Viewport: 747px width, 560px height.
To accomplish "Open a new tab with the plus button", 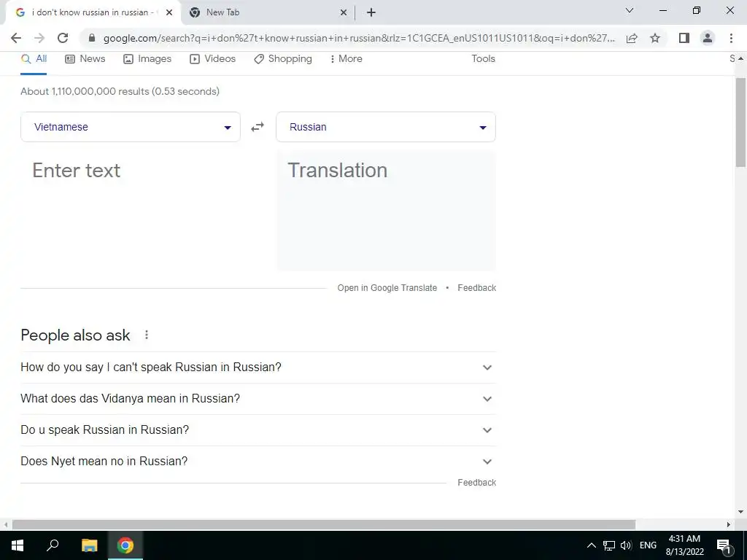I will coord(371,13).
